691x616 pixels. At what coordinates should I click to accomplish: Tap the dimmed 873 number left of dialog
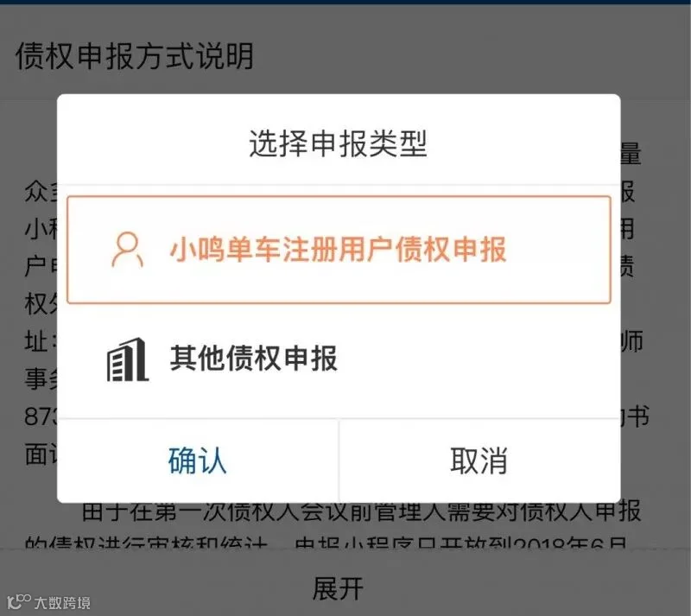pos(41,416)
